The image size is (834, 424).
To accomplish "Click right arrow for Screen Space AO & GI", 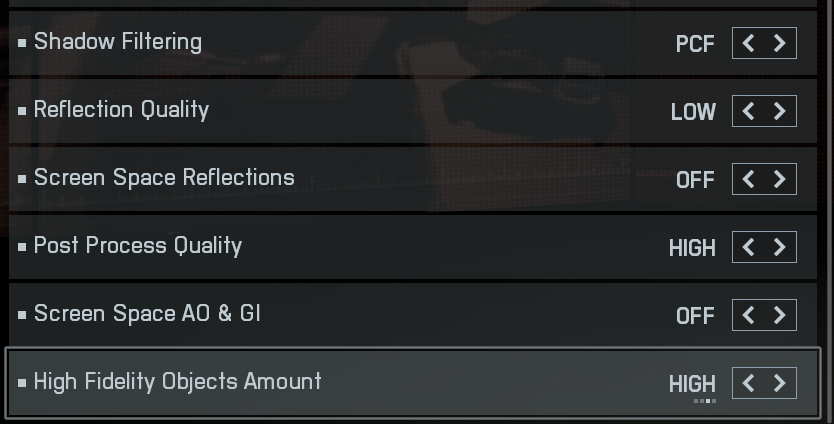I will click(780, 315).
